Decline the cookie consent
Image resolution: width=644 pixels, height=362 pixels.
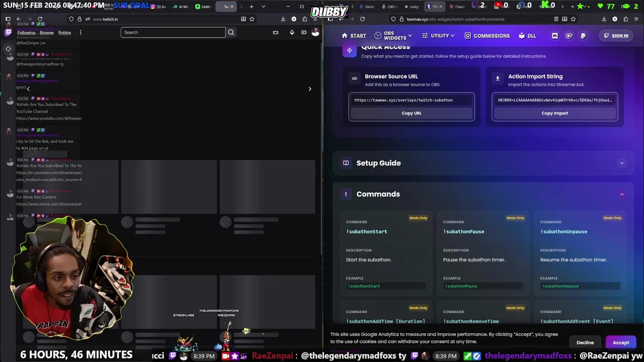pyautogui.click(x=585, y=342)
